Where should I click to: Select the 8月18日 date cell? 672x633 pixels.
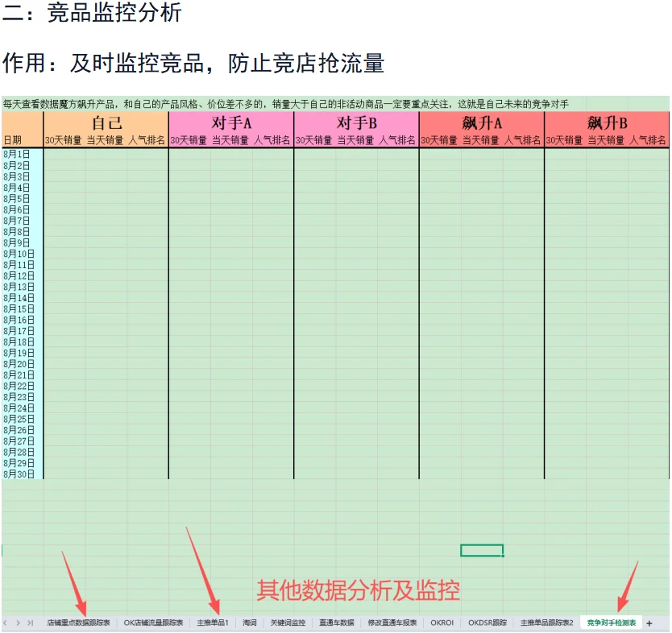tap(23, 341)
